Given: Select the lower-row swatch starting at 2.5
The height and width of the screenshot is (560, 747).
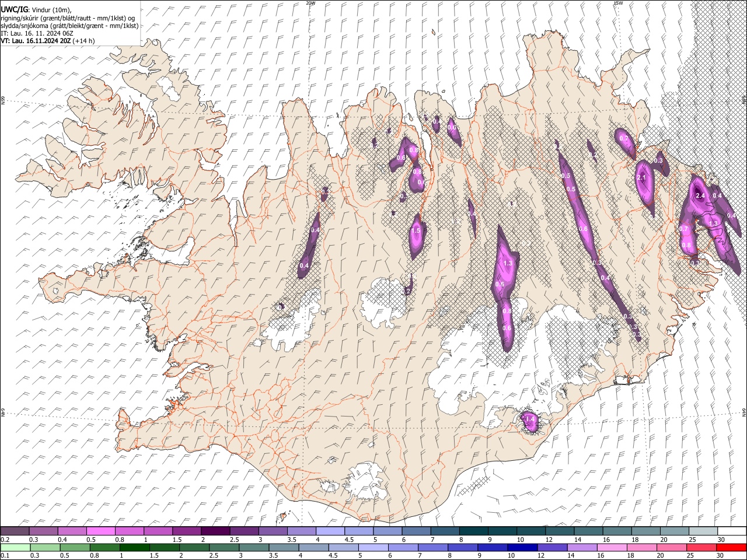Looking at the screenshot, I should click(224, 547).
